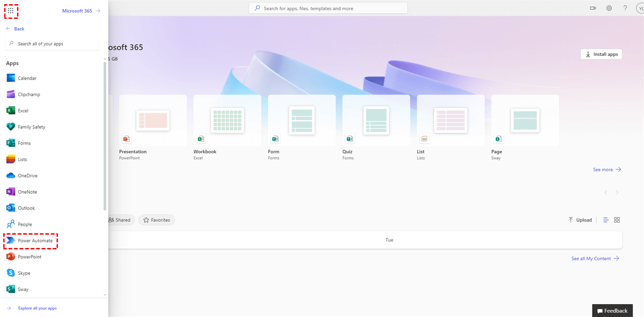This screenshot has height=317, width=644.
Task: Open Family Safety heart icon
Action: [x=11, y=127]
